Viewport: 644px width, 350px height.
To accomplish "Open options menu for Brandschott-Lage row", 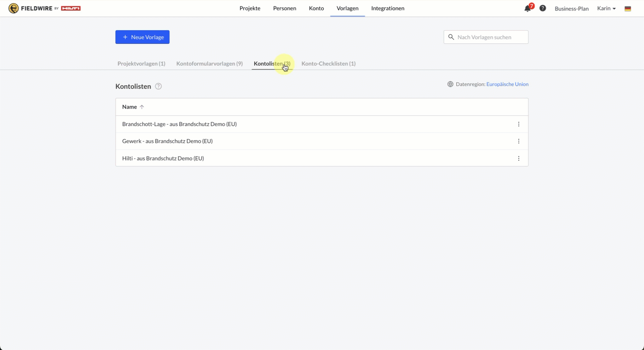I will coord(518,124).
